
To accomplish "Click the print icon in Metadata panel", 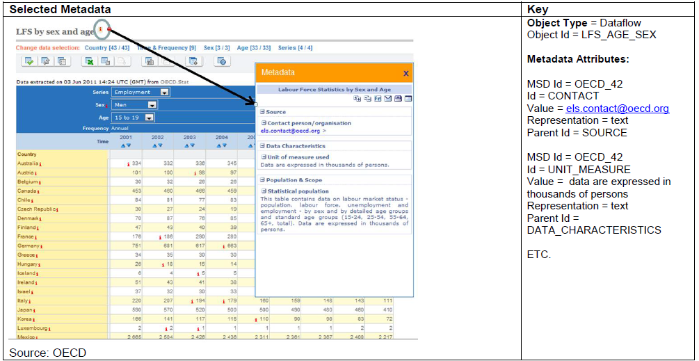I will (398, 98).
